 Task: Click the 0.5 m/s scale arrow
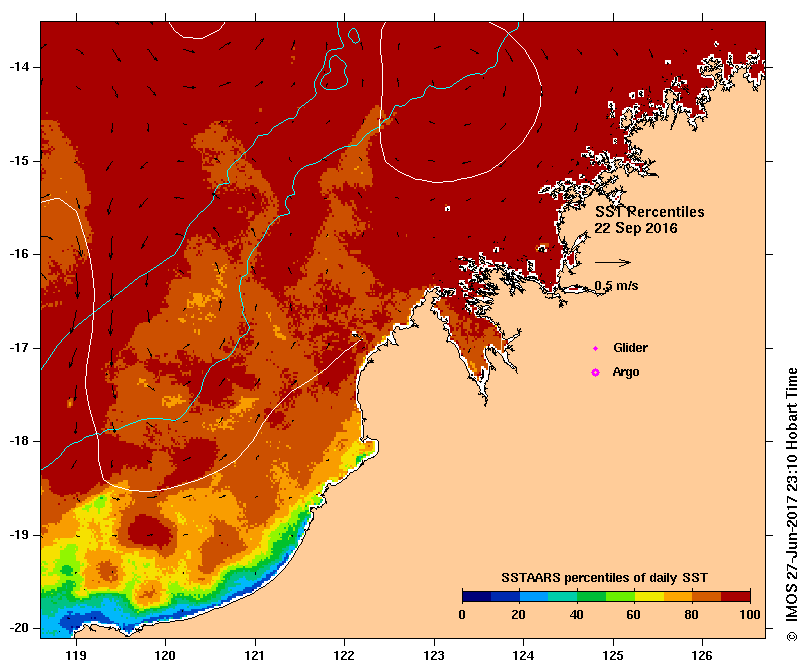tap(613, 262)
